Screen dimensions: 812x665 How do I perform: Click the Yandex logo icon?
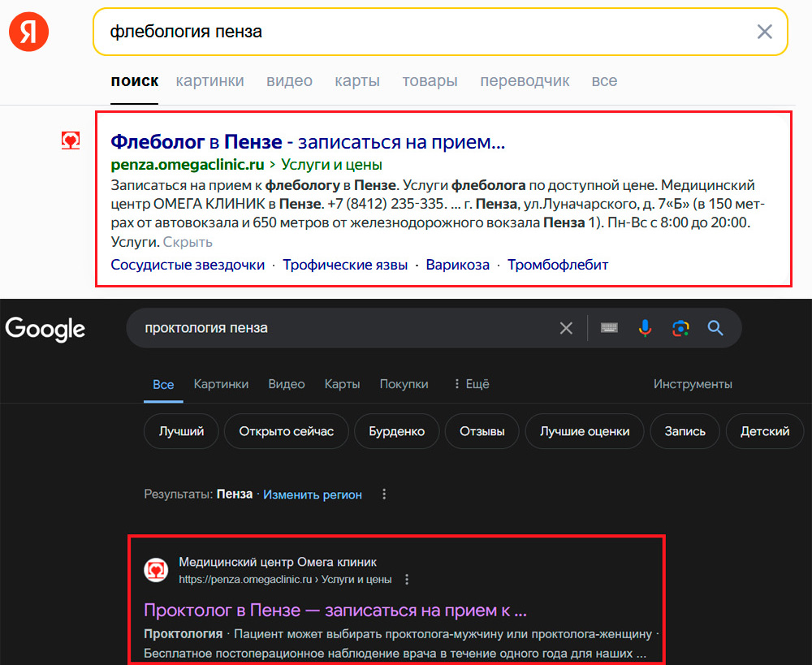tap(29, 32)
